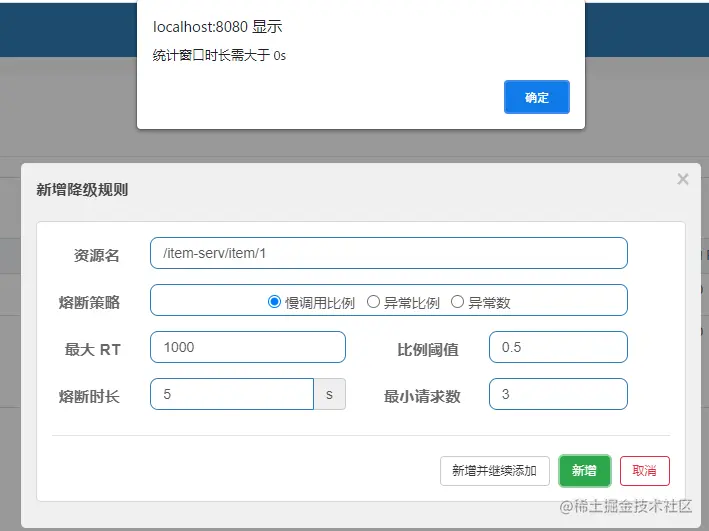Viewport: 709px width, 531px height.
Task: Confirm the alert with the 确定 button
Action: pyautogui.click(x=537, y=97)
